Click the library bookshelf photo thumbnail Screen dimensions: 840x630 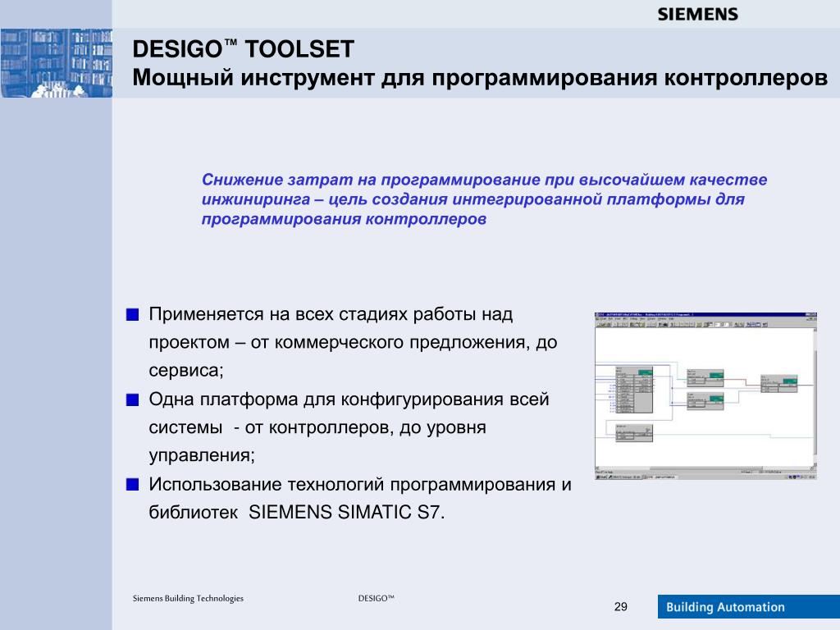[57, 62]
